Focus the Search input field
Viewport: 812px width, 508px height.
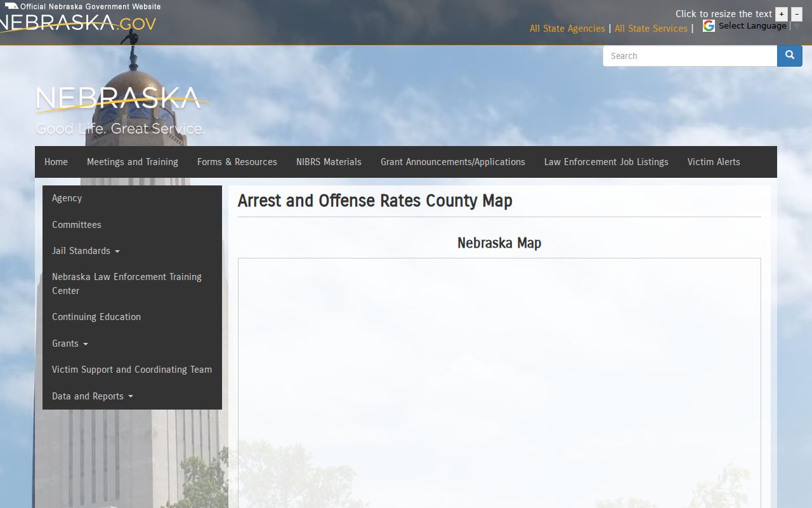tap(690, 56)
